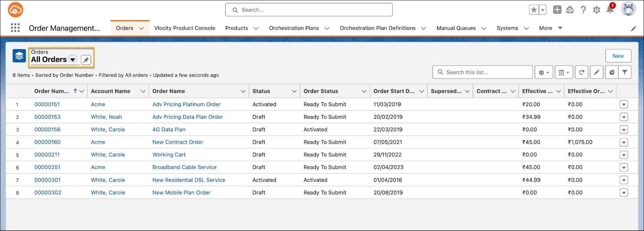The height and width of the screenshot is (231, 644).
Task: Select the ₹1,075.00 effective order cell
Action: pos(580,142)
